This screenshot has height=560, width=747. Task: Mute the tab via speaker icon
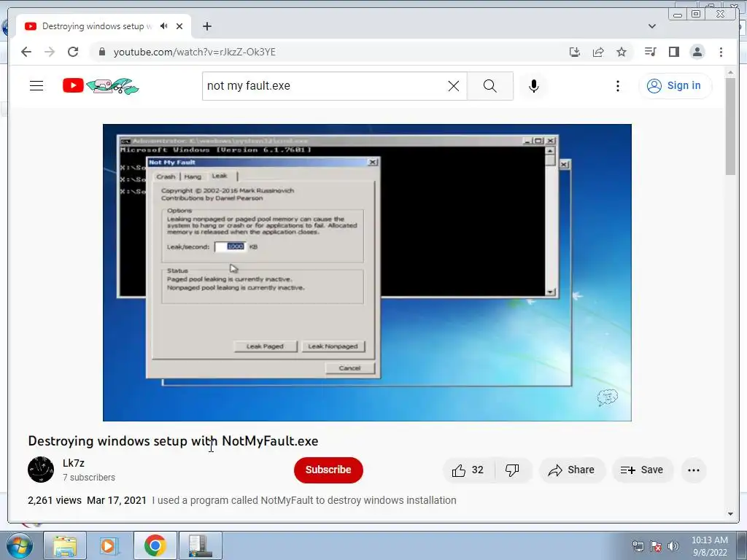(x=164, y=26)
